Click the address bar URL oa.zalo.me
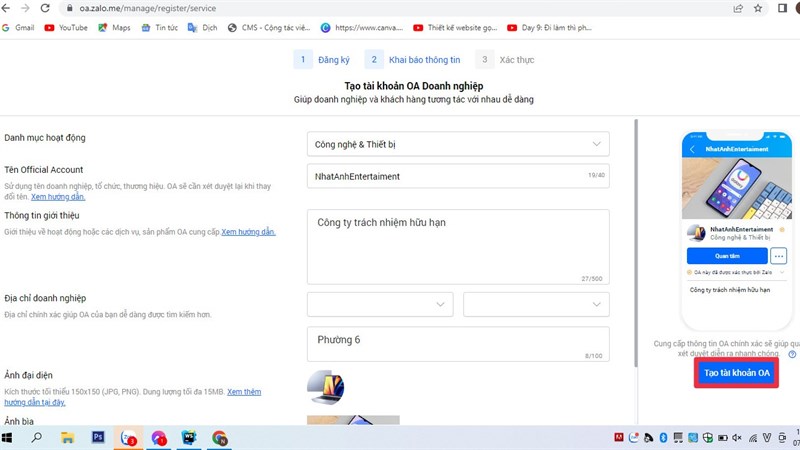The width and height of the screenshot is (800, 450). click(x=147, y=8)
